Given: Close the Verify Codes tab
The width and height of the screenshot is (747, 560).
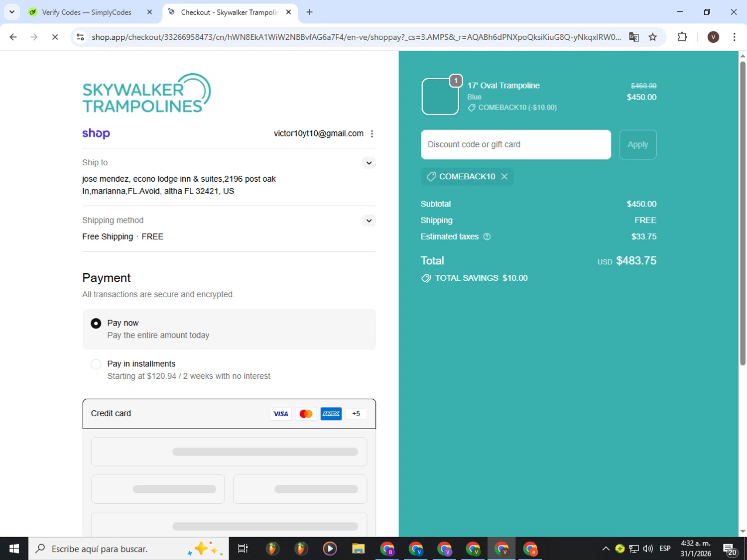Looking at the screenshot, I should point(149,12).
